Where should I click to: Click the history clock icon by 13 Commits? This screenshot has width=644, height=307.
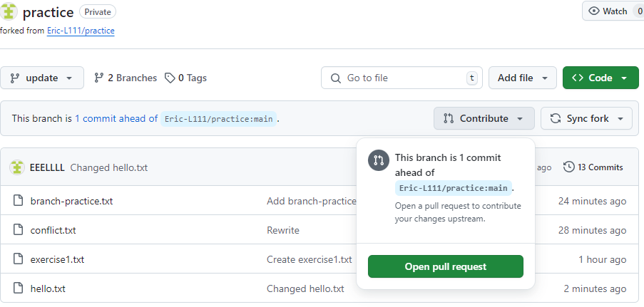tap(569, 167)
